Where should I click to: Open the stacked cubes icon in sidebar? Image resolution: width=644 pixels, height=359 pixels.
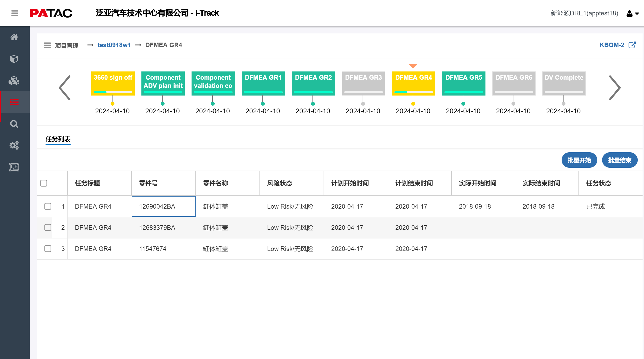point(14,80)
